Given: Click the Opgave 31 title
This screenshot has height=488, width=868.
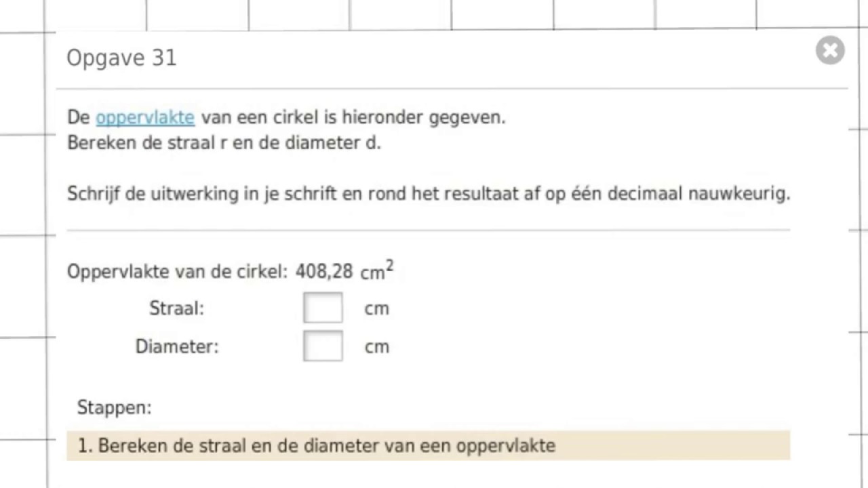Looking at the screenshot, I should point(121,58).
